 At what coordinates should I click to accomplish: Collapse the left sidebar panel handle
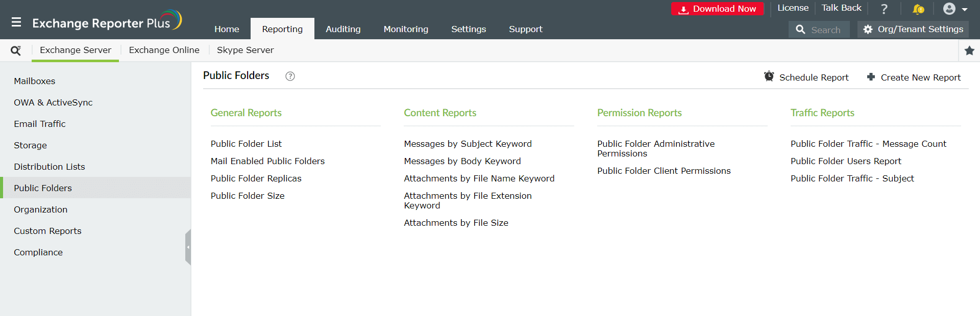click(x=188, y=247)
